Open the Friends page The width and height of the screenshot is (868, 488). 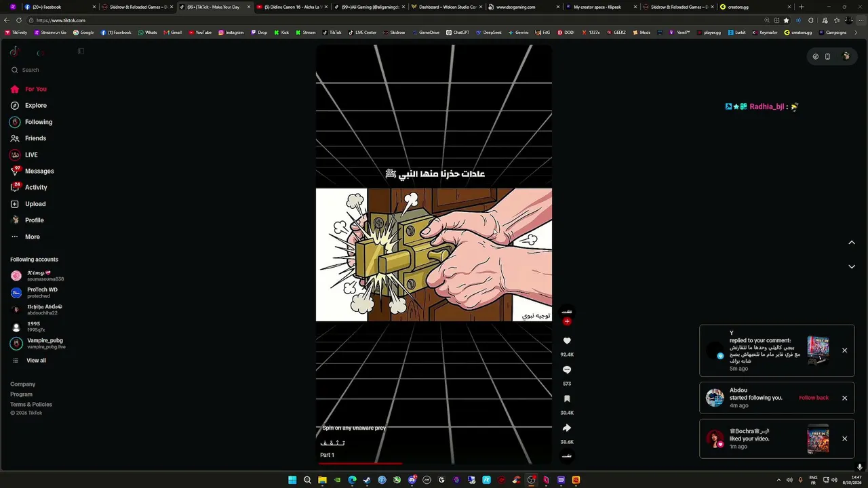coord(29,138)
